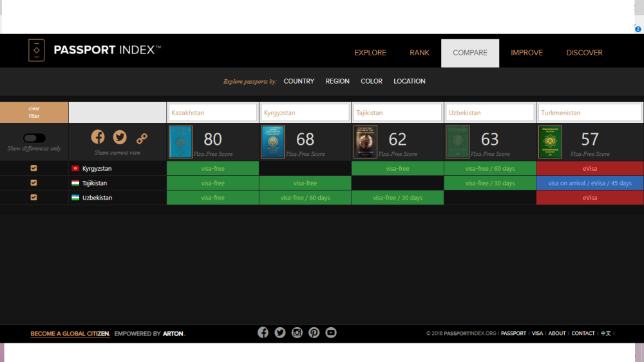
Task: Uncheck the Kyrgyzstan row checkbox
Action: tap(33, 168)
